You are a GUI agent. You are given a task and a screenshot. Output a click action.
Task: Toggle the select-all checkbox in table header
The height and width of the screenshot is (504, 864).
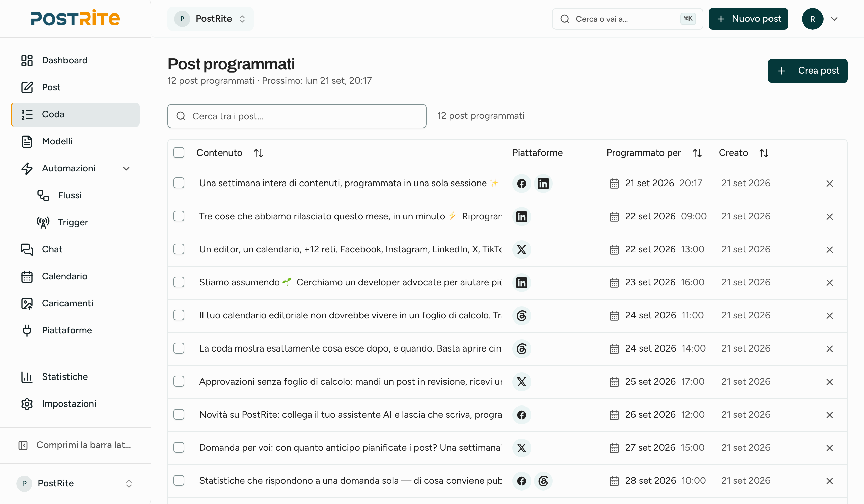tap(179, 152)
